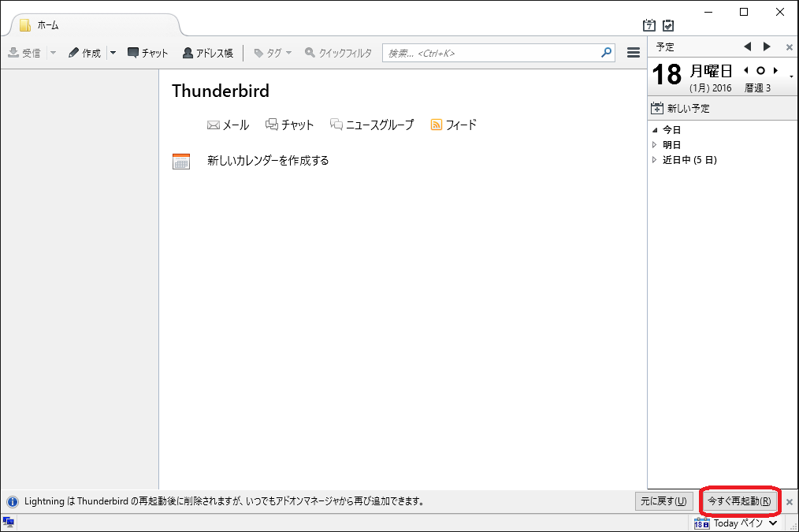Viewport: 799px width, 532px height.
Task: Start a chat with the チャット toolbar button
Action: pos(147,52)
